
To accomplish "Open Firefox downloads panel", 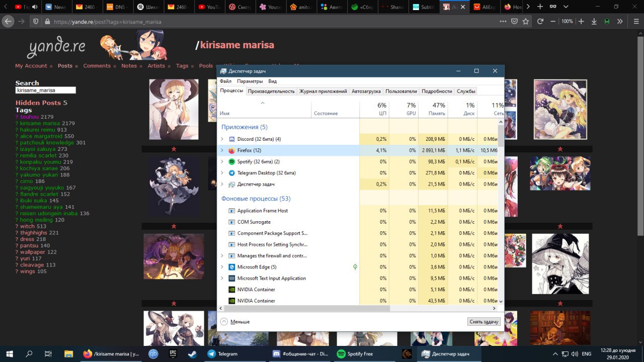I will (x=594, y=22).
